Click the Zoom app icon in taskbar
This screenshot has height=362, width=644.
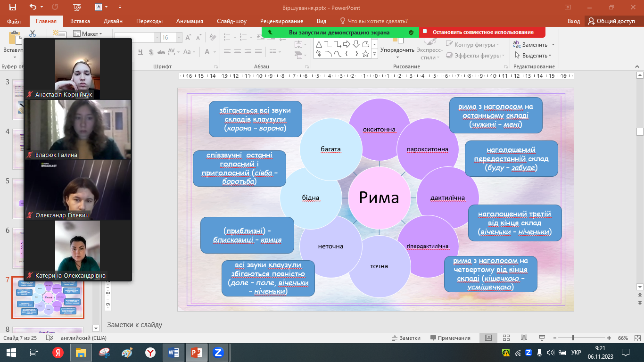218,352
